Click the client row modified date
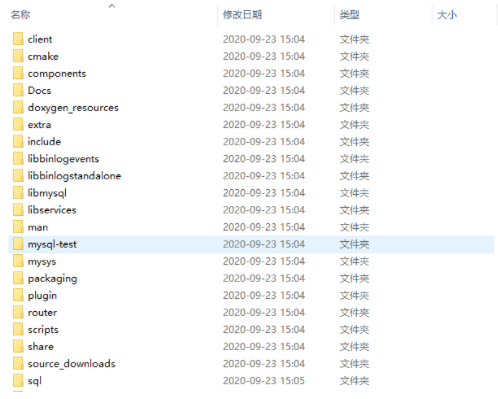The width and height of the screenshot is (498, 399). pyautogui.click(x=264, y=39)
